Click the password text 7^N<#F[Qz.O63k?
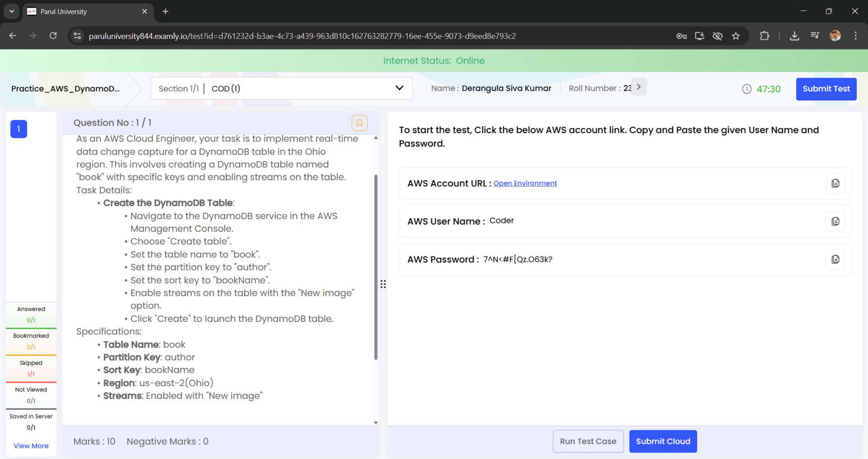868x459 pixels. (x=517, y=259)
